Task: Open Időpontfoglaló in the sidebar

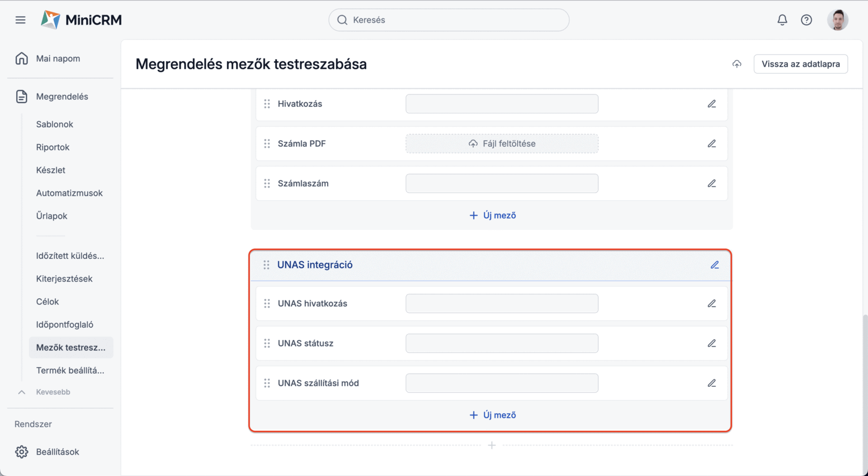Action: 65,324
